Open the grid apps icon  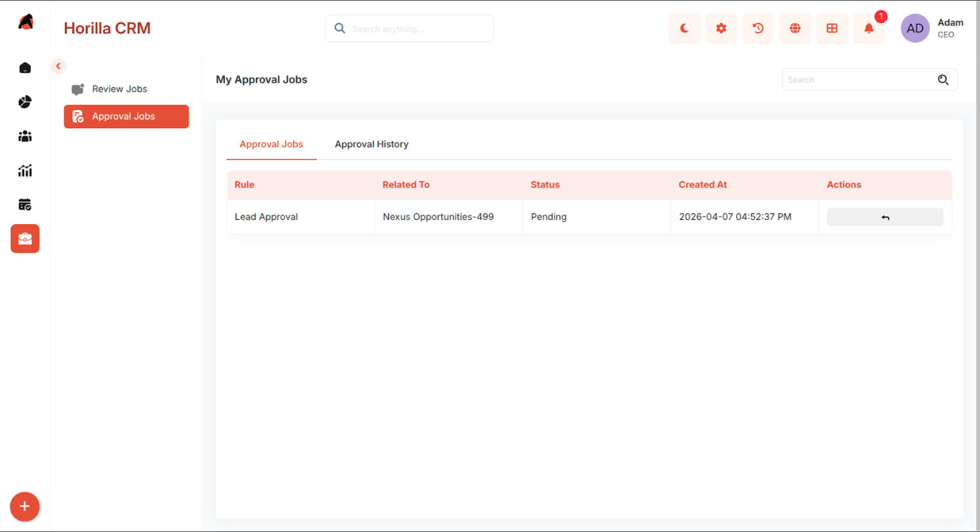[x=832, y=28]
